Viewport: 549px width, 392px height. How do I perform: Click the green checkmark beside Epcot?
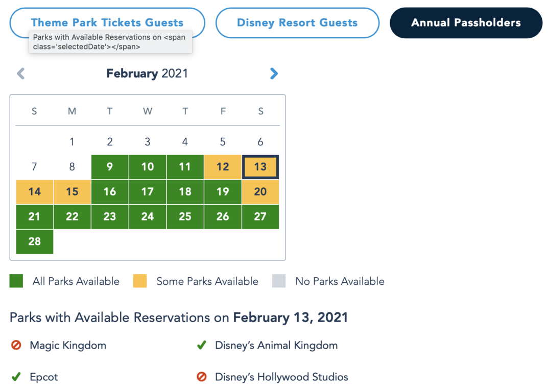[16, 377]
